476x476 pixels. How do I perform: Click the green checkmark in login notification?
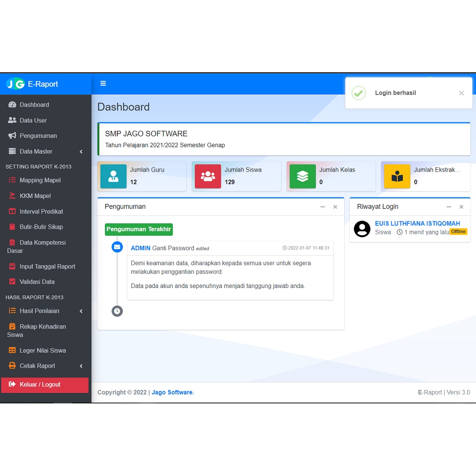pyautogui.click(x=359, y=93)
